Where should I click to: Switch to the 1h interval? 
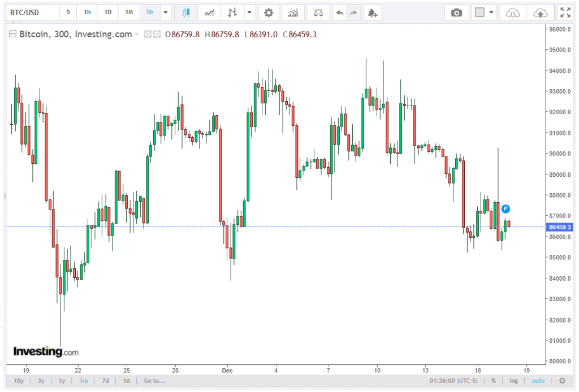[87, 12]
